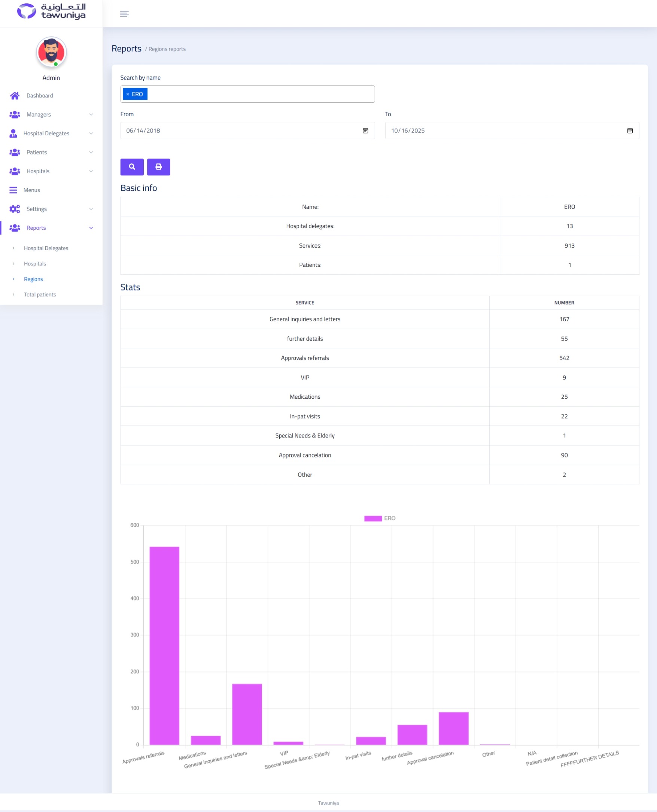Screen dimensions: 657x812
Task: Toggle the ERO legend in the chart
Action: [x=379, y=518]
